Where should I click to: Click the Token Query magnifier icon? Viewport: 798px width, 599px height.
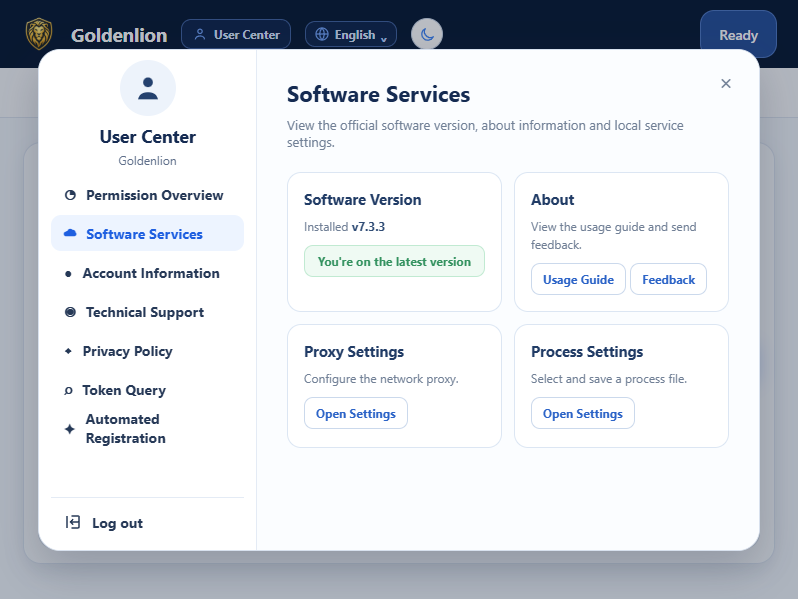pos(68,391)
